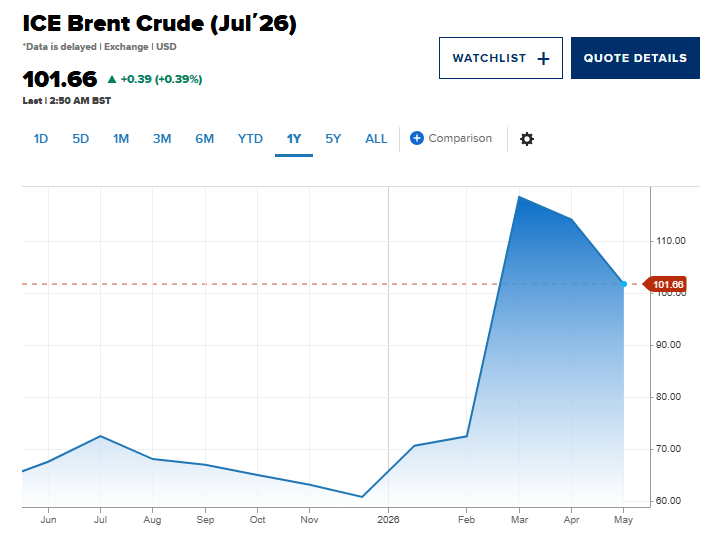Switch chart to 5D range
The width and height of the screenshot is (723, 537).
coord(81,139)
